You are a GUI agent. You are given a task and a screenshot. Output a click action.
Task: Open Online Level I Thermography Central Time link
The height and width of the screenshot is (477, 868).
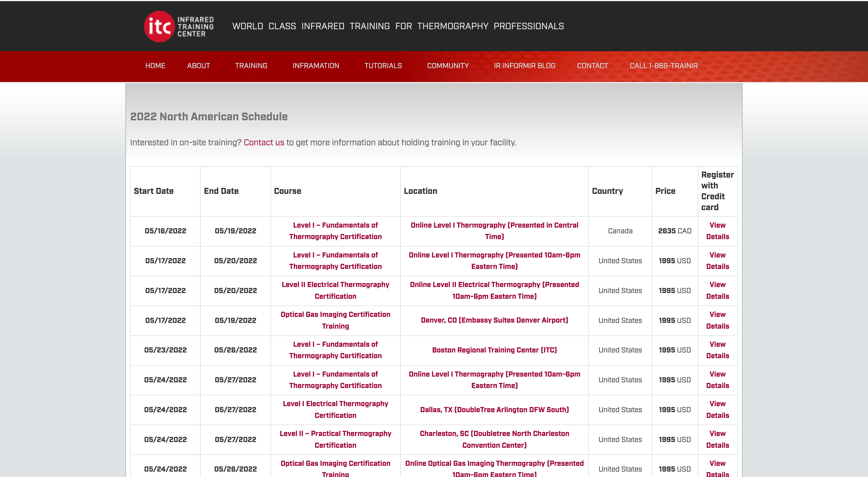pos(494,231)
